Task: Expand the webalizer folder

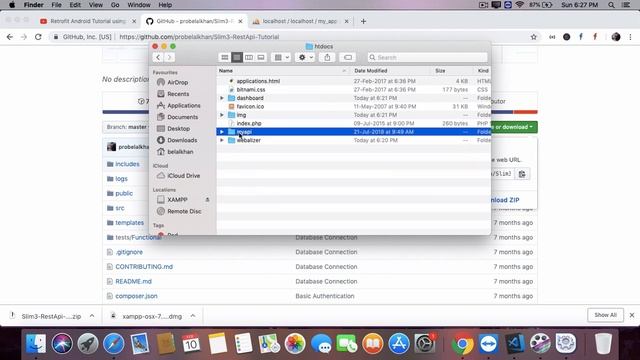Action: (x=222, y=140)
